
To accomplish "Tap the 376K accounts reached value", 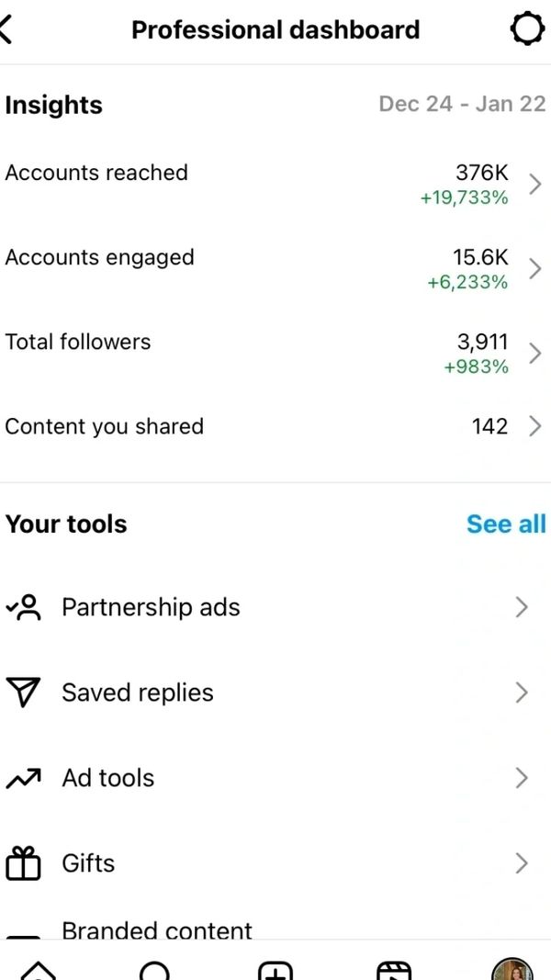I will point(481,173).
